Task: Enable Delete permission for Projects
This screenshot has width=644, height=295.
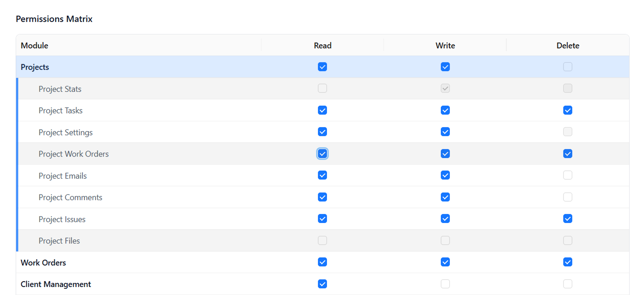Action: [568, 67]
